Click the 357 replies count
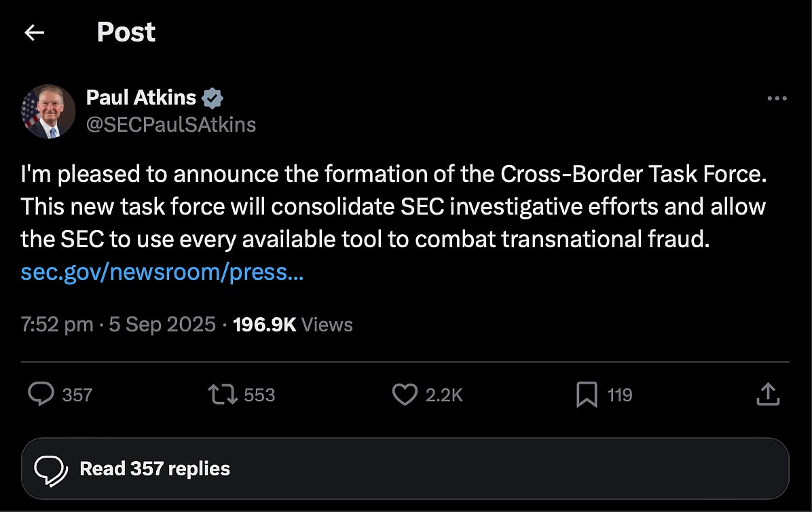The image size is (812, 512). (x=77, y=395)
